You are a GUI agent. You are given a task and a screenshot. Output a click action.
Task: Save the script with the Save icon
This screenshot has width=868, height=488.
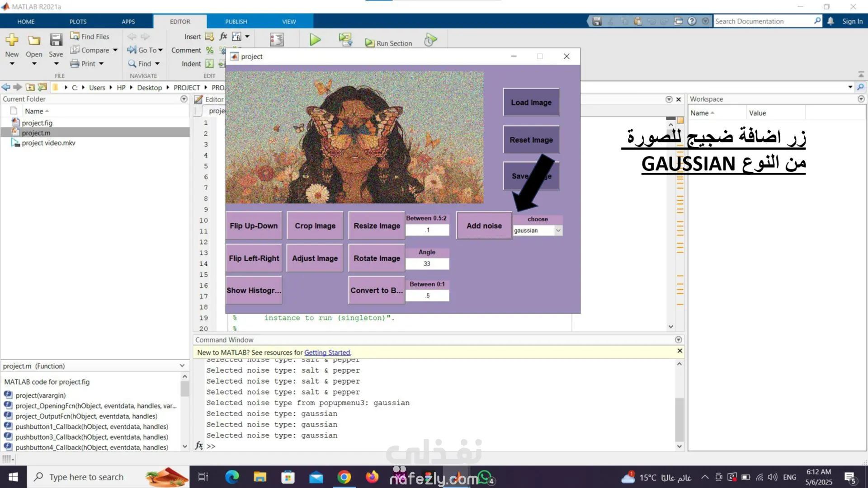click(56, 40)
